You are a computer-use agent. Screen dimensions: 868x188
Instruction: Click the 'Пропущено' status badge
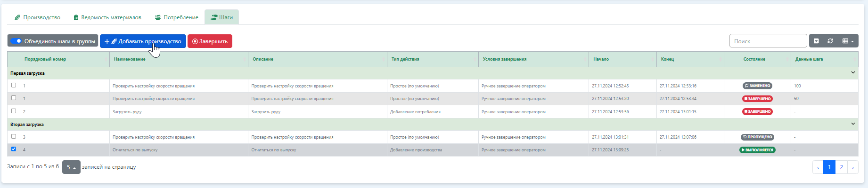coord(757,137)
